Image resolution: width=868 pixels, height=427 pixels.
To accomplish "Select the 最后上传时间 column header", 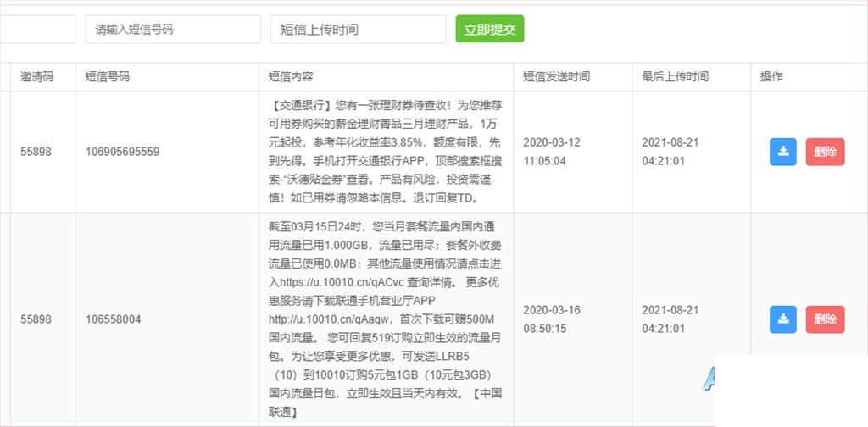I will 675,77.
